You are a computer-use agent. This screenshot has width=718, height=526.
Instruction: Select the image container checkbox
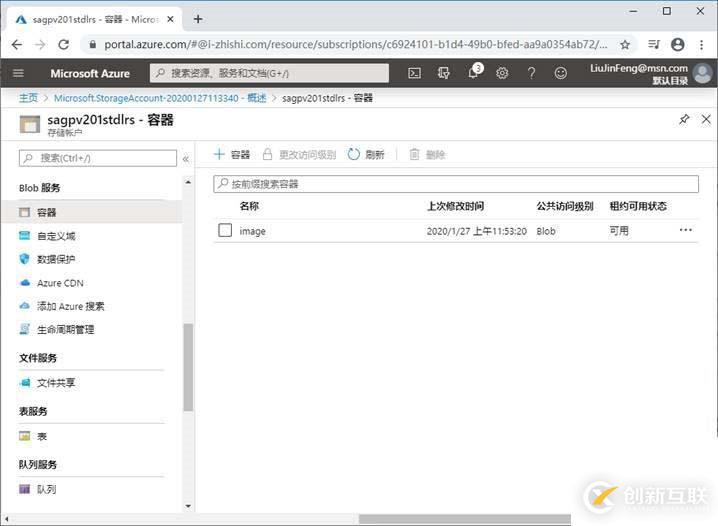point(225,230)
